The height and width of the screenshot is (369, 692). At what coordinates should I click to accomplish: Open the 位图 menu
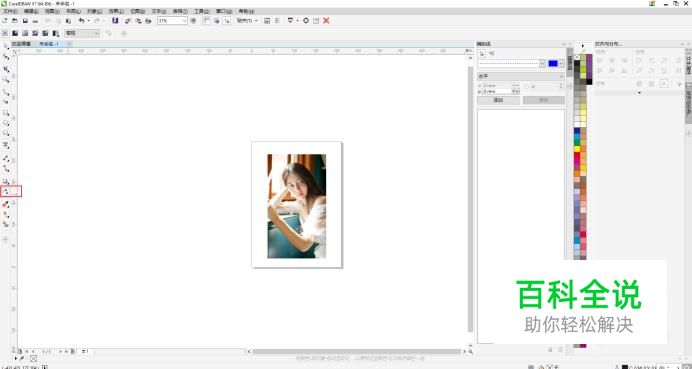138,11
